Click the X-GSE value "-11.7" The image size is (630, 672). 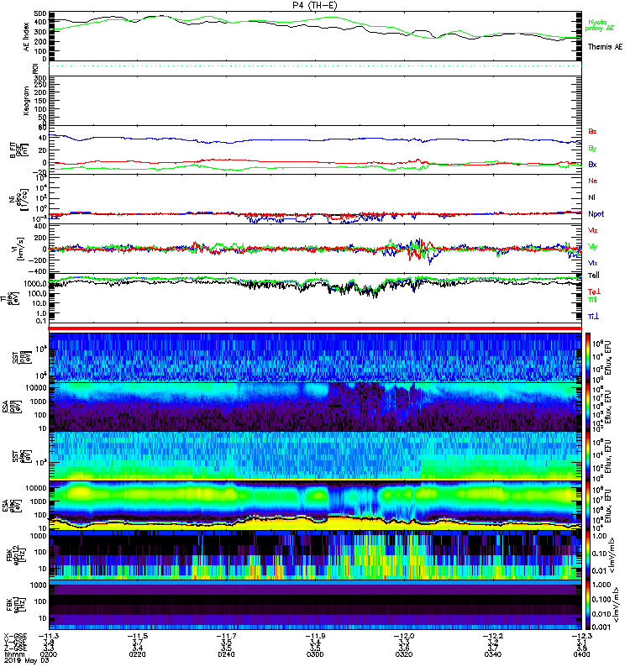coord(226,636)
